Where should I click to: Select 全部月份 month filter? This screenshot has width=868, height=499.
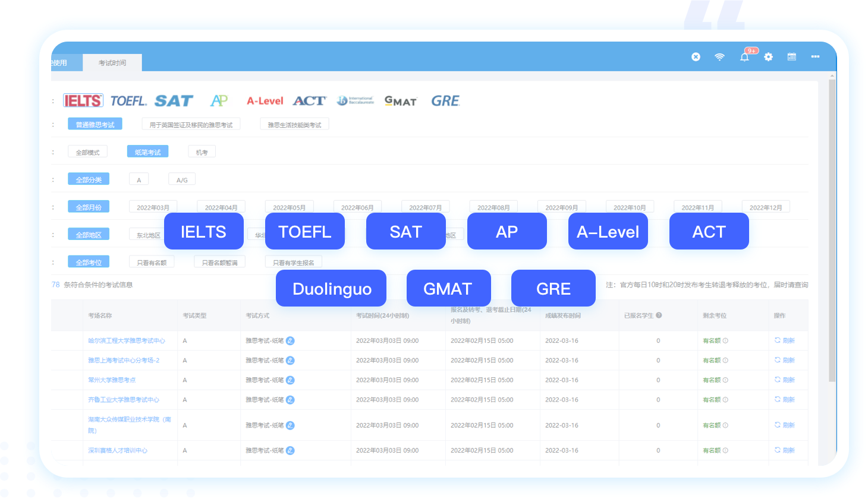pyautogui.click(x=89, y=207)
